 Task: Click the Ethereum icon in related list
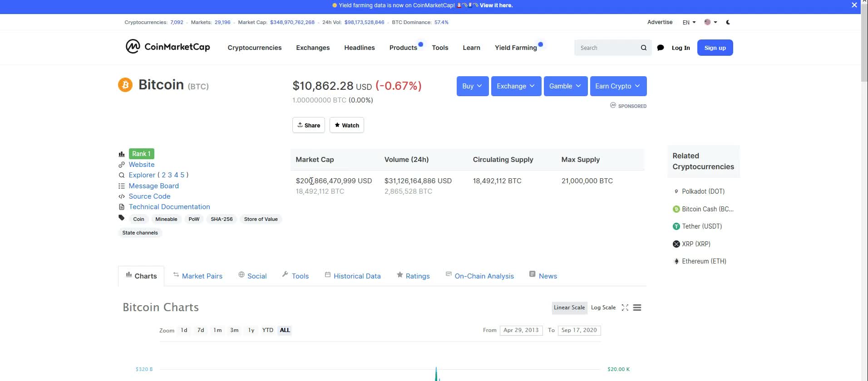point(676,261)
